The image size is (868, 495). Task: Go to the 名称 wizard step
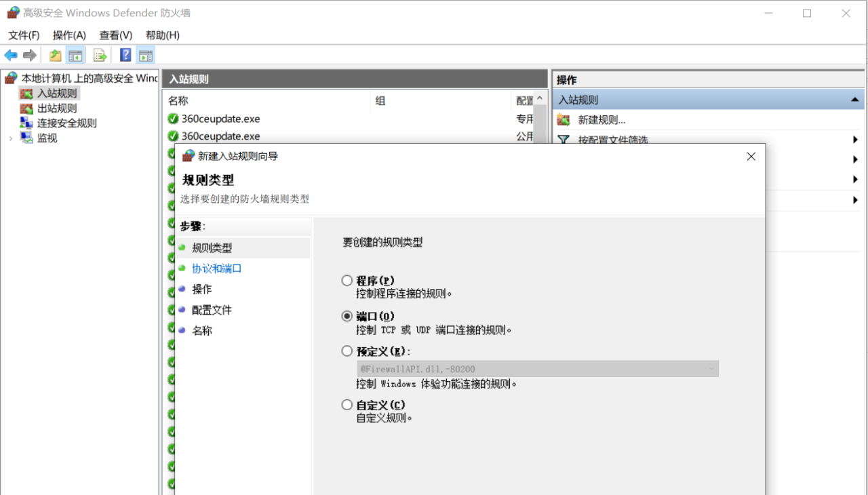pos(202,331)
